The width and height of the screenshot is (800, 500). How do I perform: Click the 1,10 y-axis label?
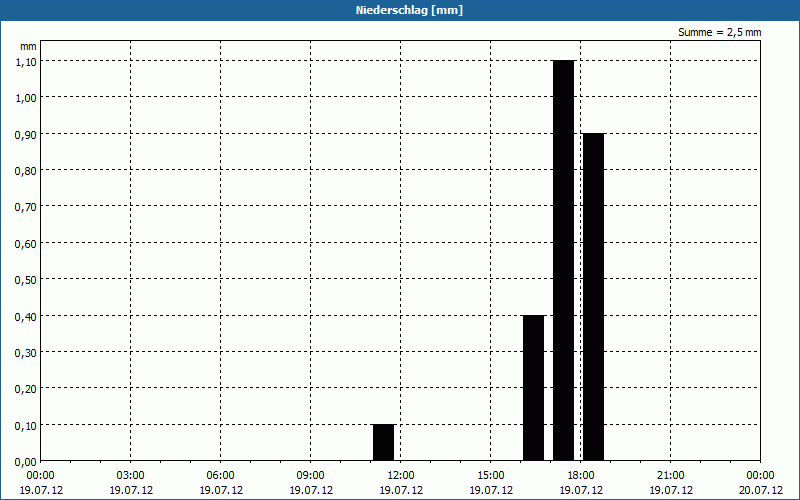coord(26,61)
